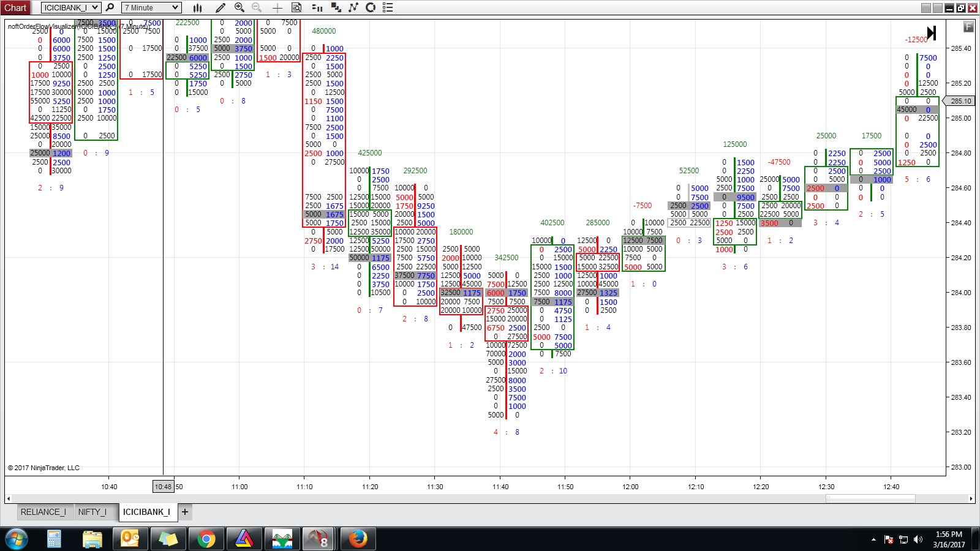Click the 52500 delta value label
This screenshot has width=980, height=551.
click(689, 171)
